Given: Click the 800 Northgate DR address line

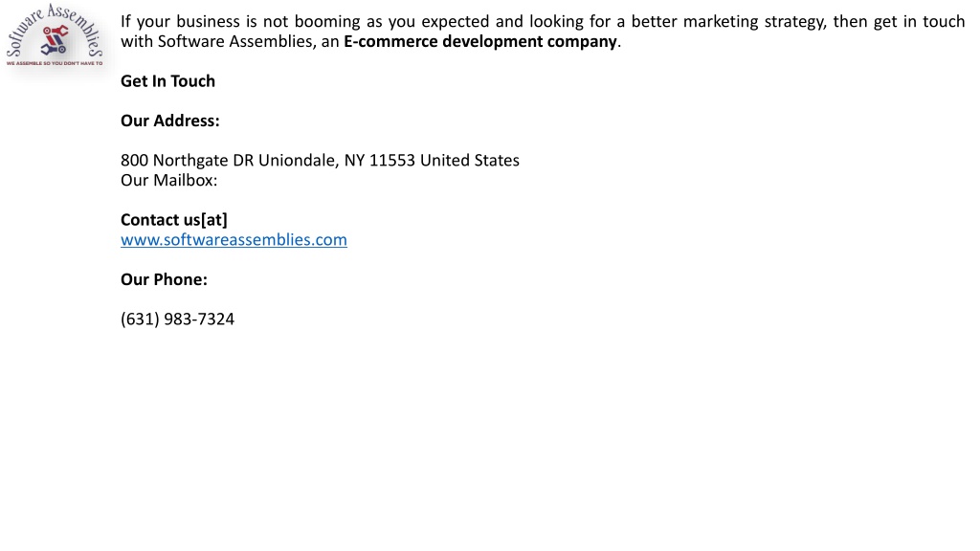Looking at the screenshot, I should 320,161.
